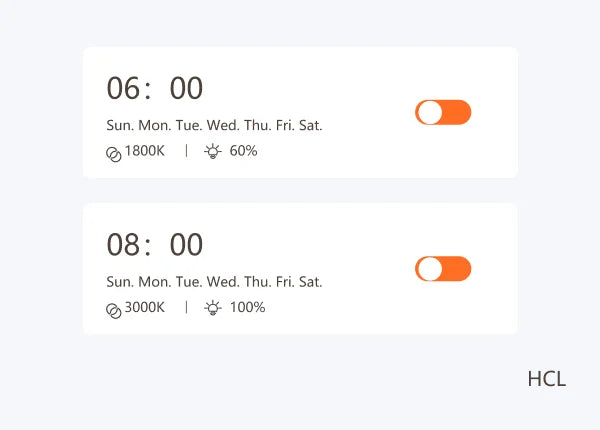
Task: Select the 3000K color temperature value
Action: [x=144, y=307]
